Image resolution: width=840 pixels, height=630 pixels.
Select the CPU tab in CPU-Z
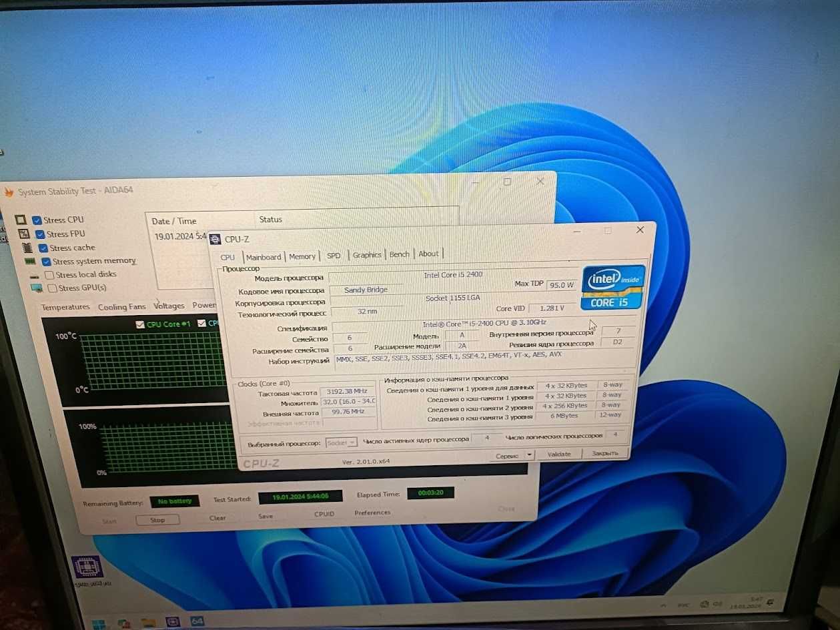pyautogui.click(x=228, y=257)
